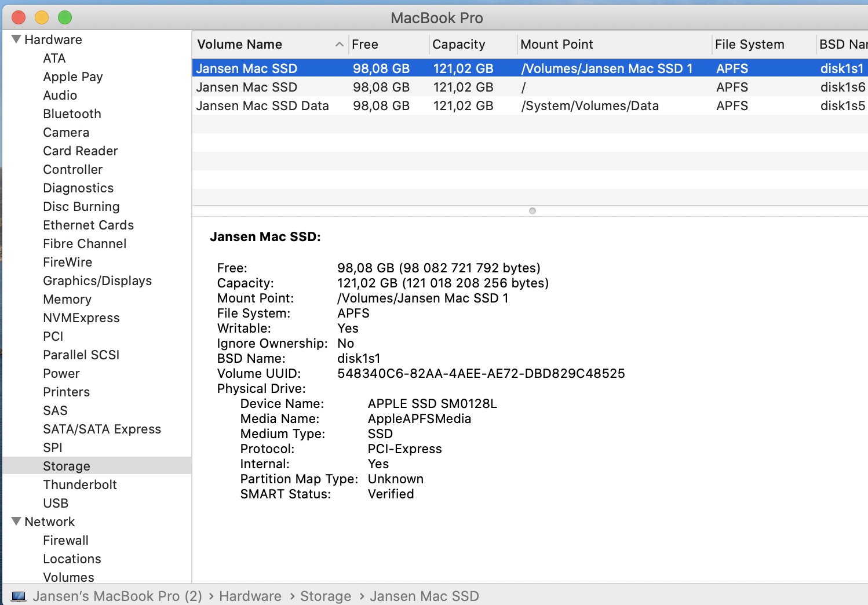Image resolution: width=868 pixels, height=605 pixels.
Task: Click the APPLE SSD SM0128L device name
Action: tap(432, 404)
